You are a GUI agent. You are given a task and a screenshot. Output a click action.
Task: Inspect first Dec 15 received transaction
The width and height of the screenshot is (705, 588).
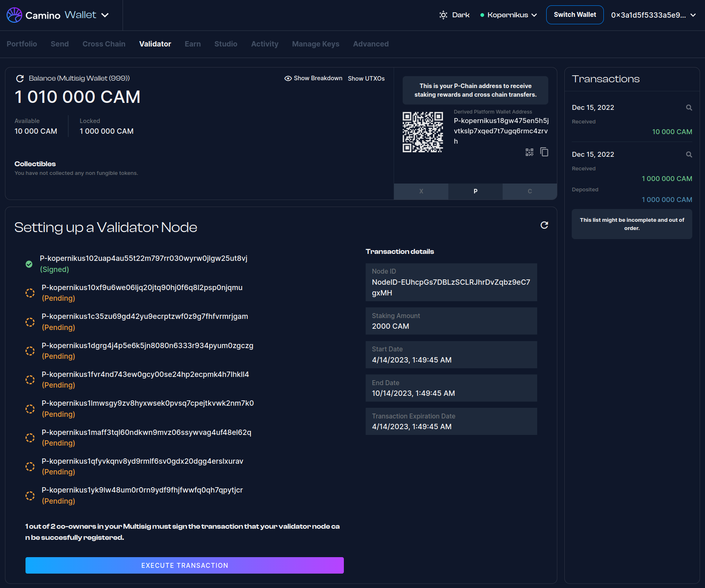[x=689, y=108]
